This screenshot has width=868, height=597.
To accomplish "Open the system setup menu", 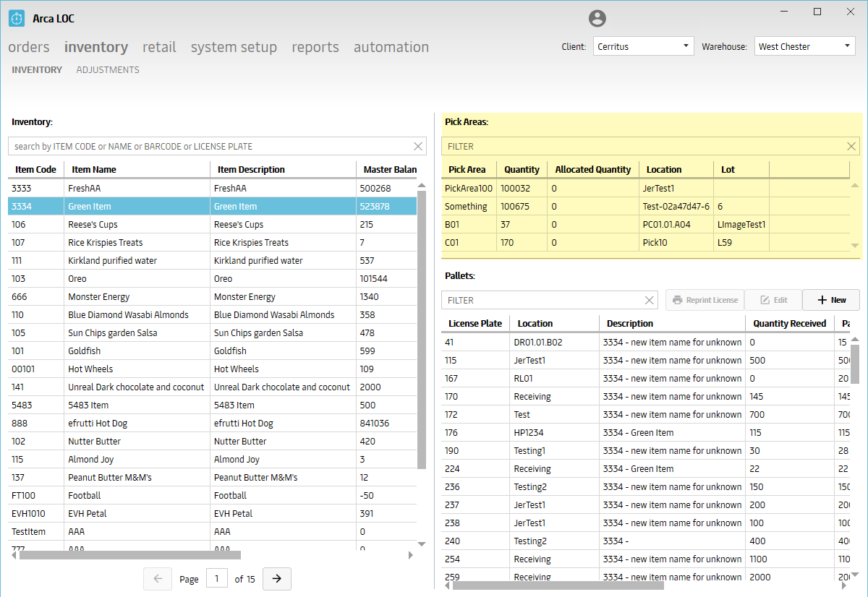I will (234, 47).
